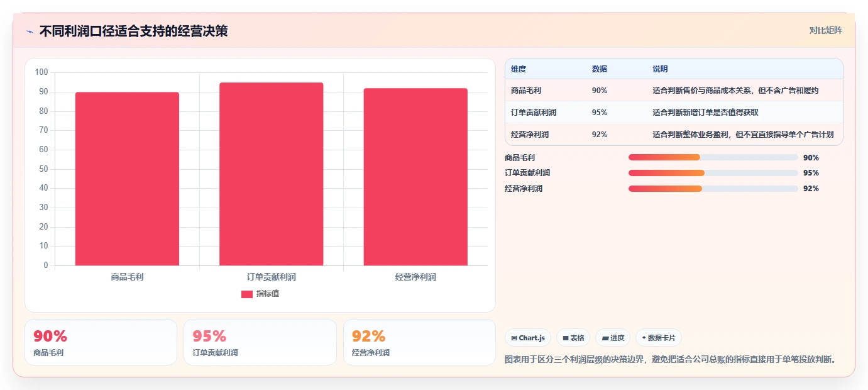Click the 说明 column header
Screen dimensions: 868x390
point(660,69)
